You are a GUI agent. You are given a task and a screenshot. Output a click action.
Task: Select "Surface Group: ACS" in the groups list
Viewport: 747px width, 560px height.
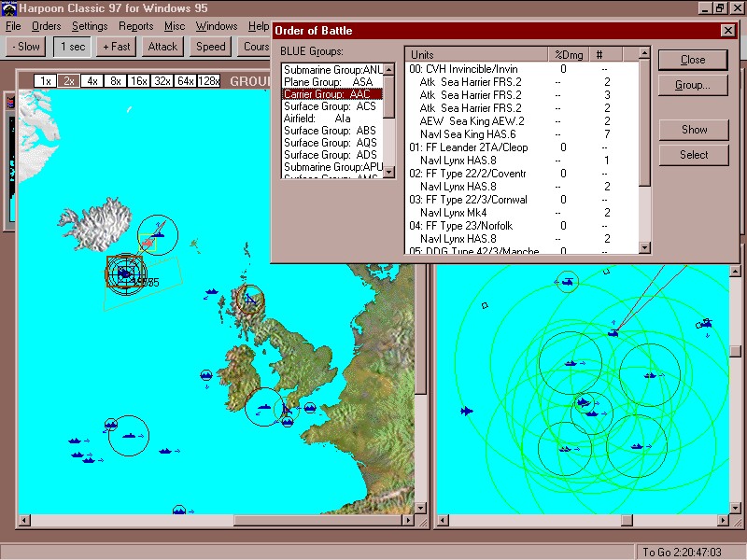(332, 106)
